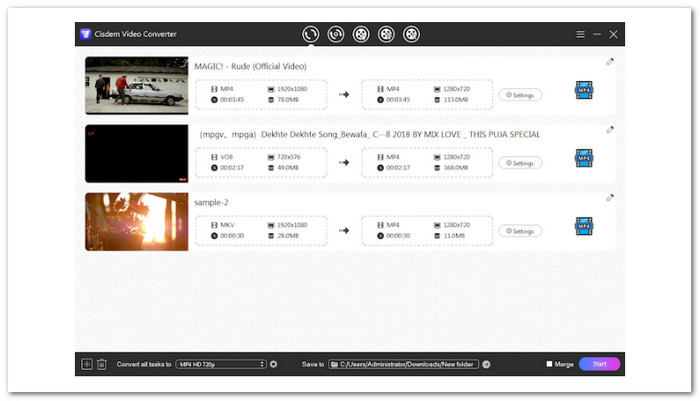Open the output folder arrow icon
This screenshot has width=700, height=401.
click(x=486, y=364)
